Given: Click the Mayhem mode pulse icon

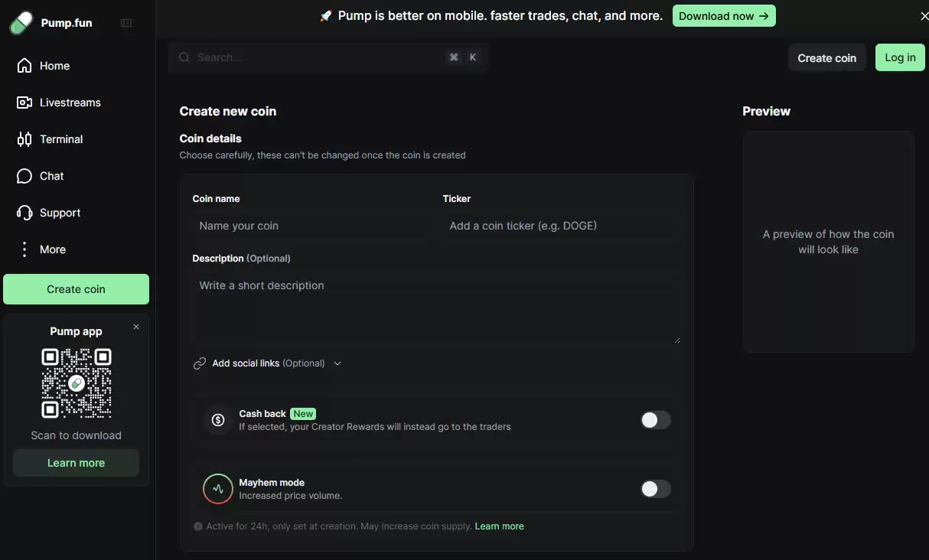Looking at the screenshot, I should click(x=218, y=489).
